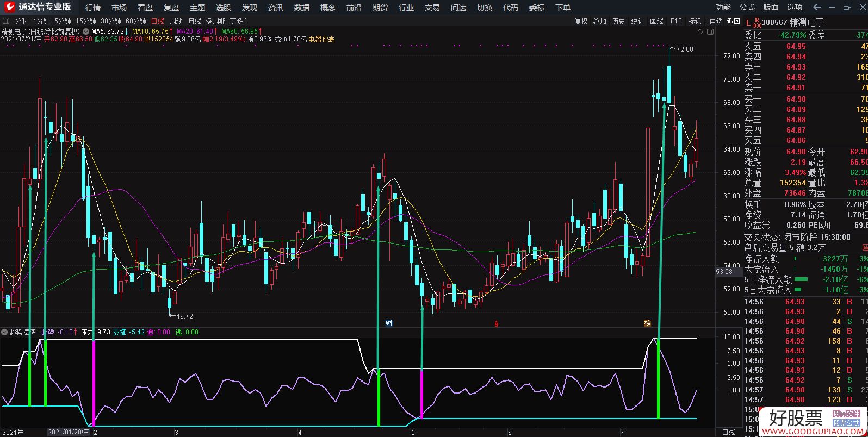
Task: Click the 返回 return button
Action: pyautogui.click(x=734, y=21)
